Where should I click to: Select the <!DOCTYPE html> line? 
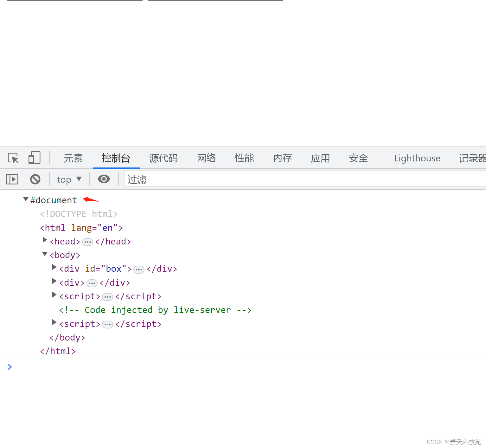tap(79, 214)
